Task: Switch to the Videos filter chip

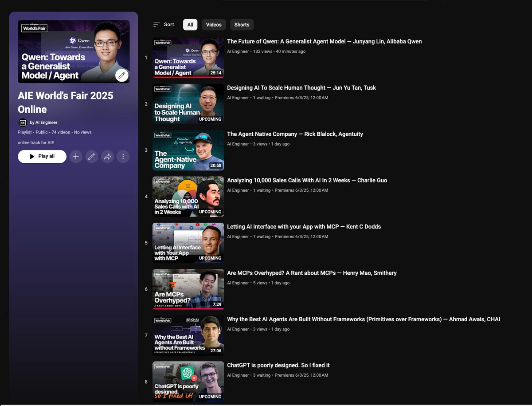Action: (x=214, y=25)
